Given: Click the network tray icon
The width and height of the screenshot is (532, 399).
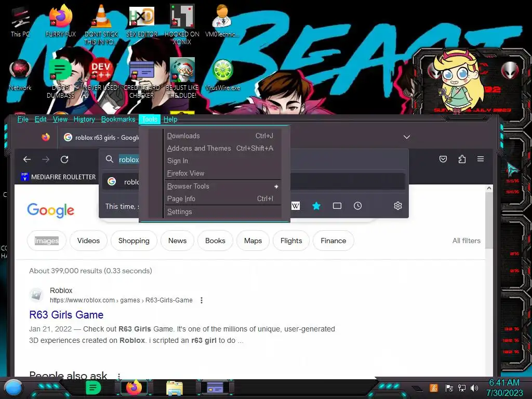Looking at the screenshot, I should point(462,388).
